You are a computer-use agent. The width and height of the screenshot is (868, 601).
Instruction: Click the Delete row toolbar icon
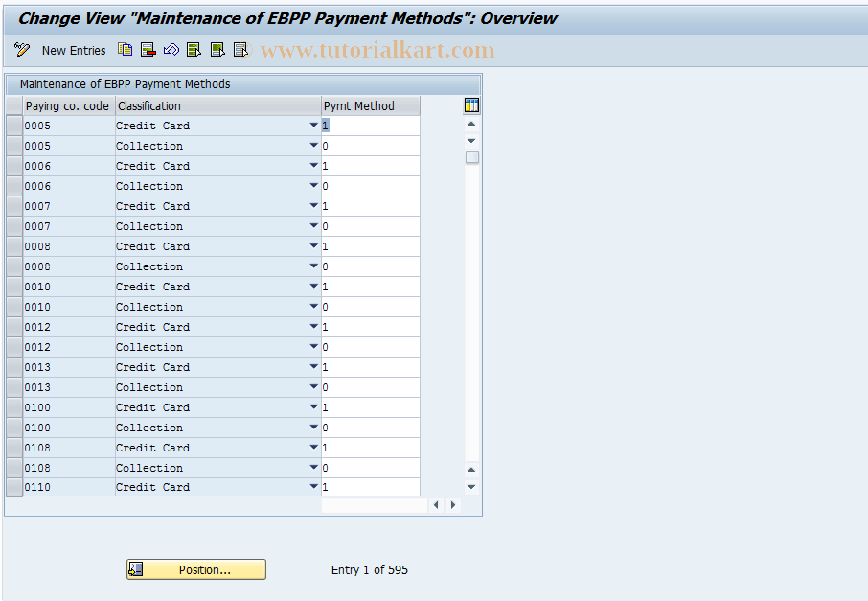point(148,50)
